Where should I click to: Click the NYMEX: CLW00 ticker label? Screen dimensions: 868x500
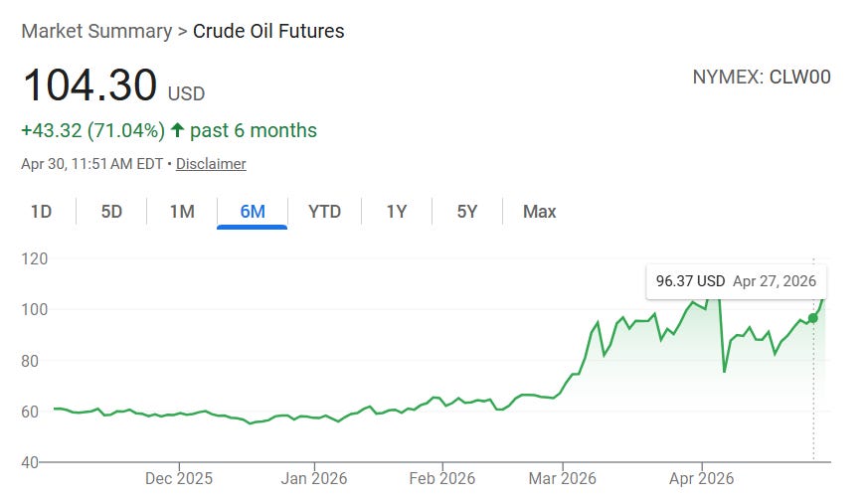click(762, 77)
